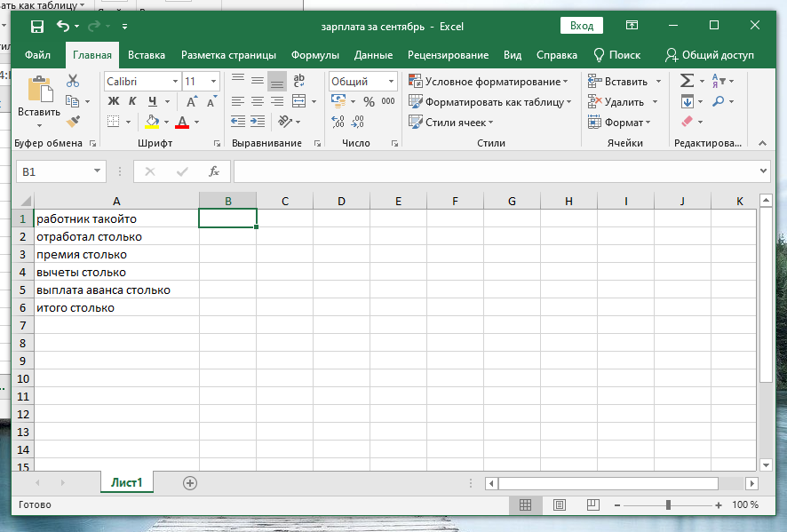Save the workbook with the floppy icon
Viewport: 787px width, 532px height.
[37, 26]
